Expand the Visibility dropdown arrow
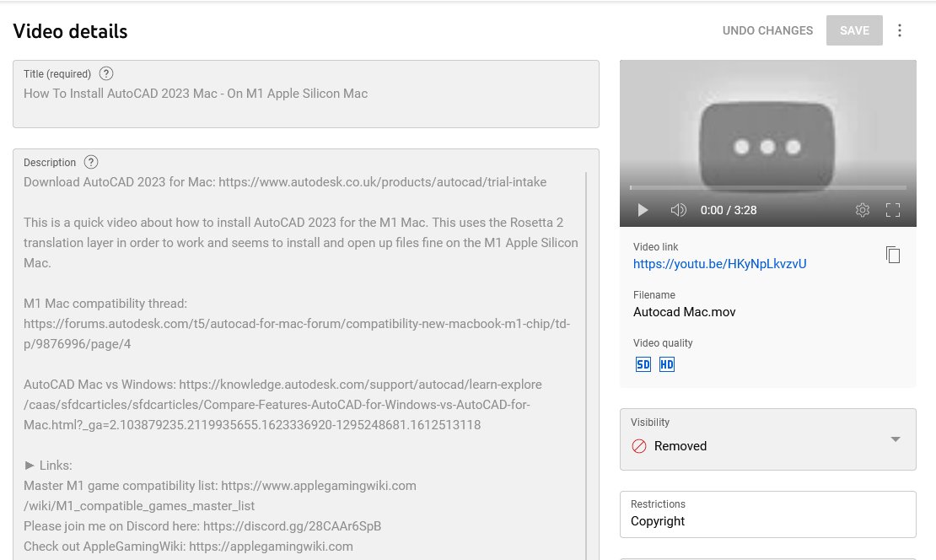This screenshot has width=936, height=560. 895,439
